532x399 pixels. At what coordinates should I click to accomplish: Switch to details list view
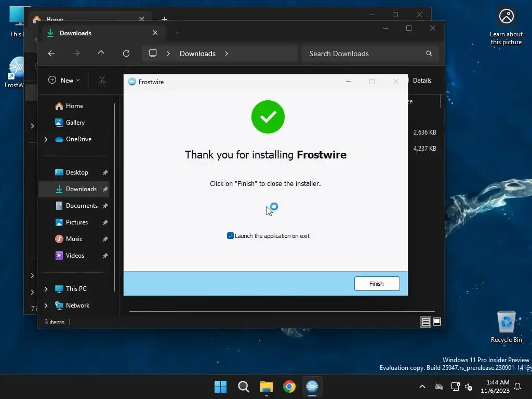426,322
